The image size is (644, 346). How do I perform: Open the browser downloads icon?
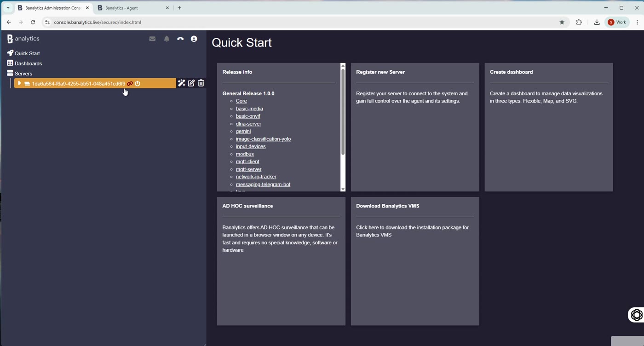(x=597, y=22)
